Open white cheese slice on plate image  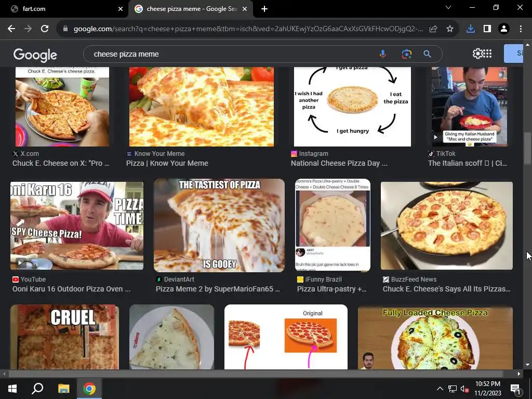pyautogui.click(x=171, y=337)
